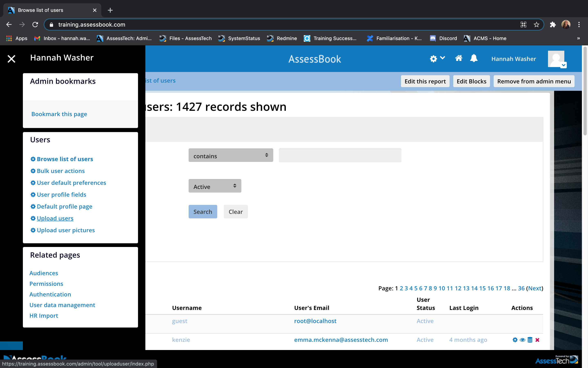Image resolution: width=588 pixels, height=368 pixels.
Task: Click the page vertical scrollbar
Action: pyautogui.click(x=585, y=91)
